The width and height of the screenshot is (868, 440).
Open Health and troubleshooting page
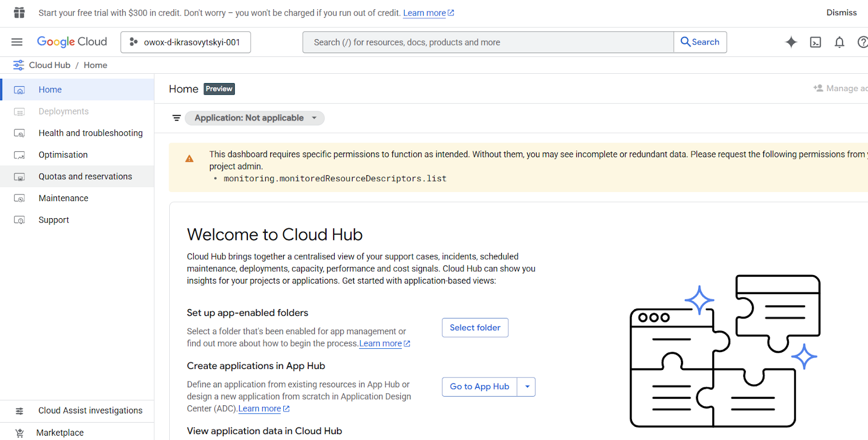(x=77, y=133)
